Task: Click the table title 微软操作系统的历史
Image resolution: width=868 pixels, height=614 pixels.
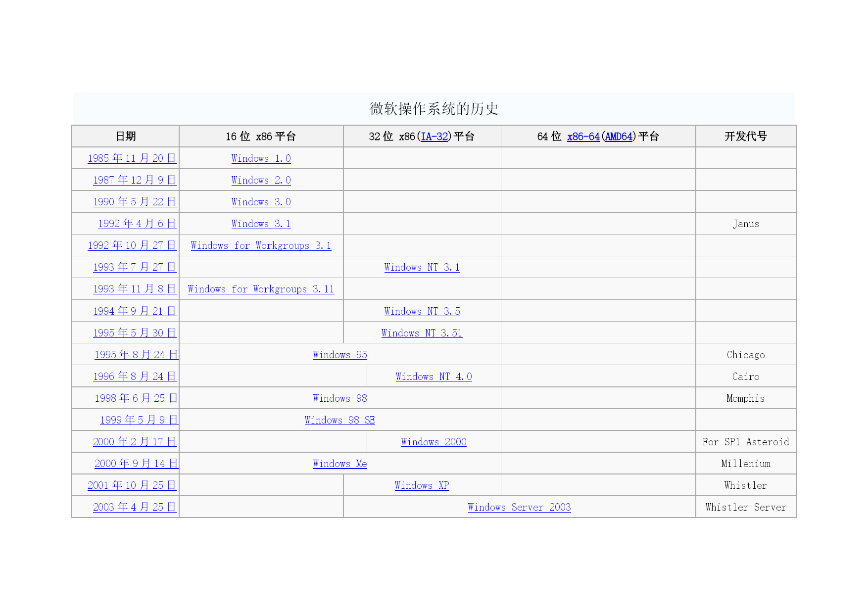Action: [434, 109]
